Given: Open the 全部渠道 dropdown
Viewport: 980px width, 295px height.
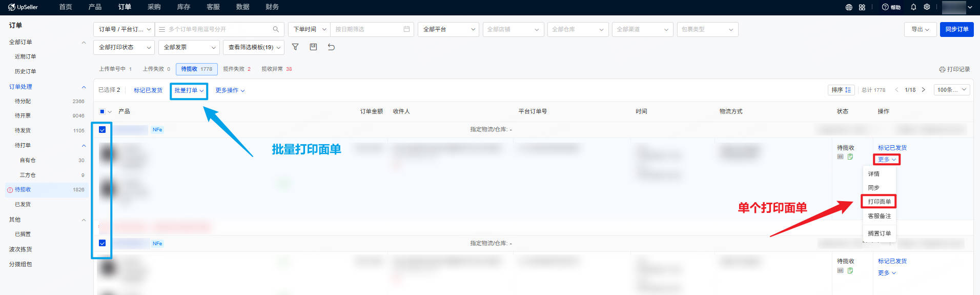Looking at the screenshot, I should pyautogui.click(x=643, y=29).
